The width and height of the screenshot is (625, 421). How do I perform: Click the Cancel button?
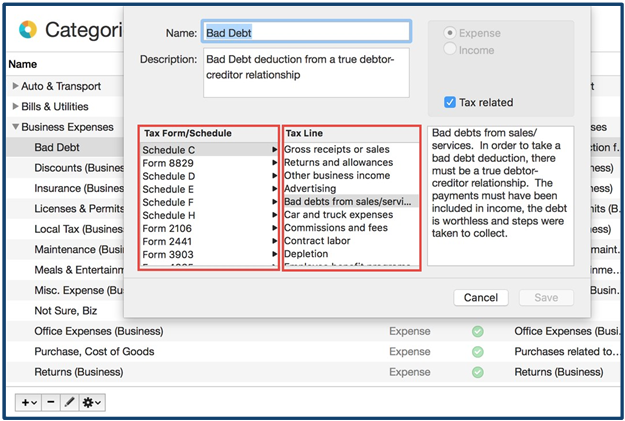(480, 297)
